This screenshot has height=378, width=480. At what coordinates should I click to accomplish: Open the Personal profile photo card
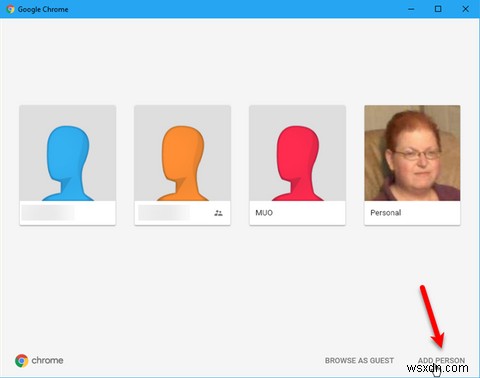coord(412,165)
